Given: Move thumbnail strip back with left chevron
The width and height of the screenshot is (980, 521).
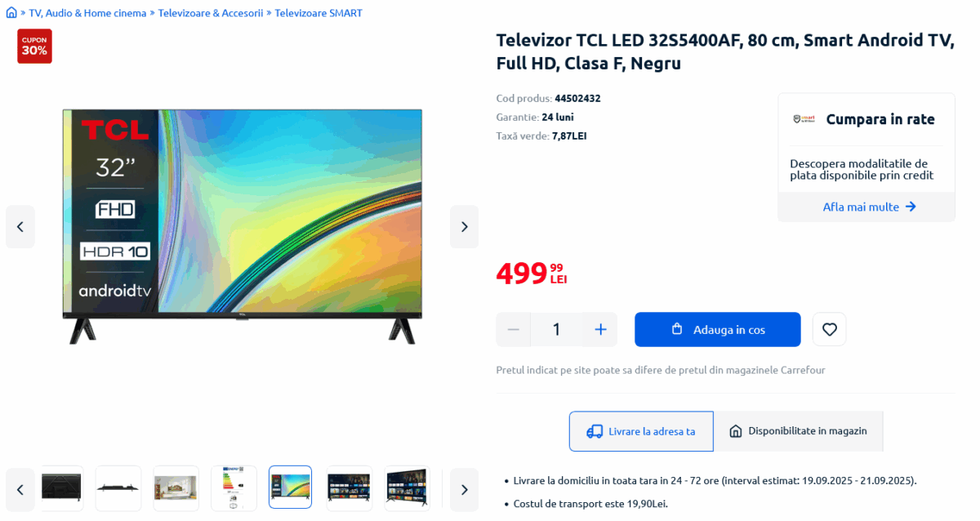Looking at the screenshot, I should click(20, 489).
